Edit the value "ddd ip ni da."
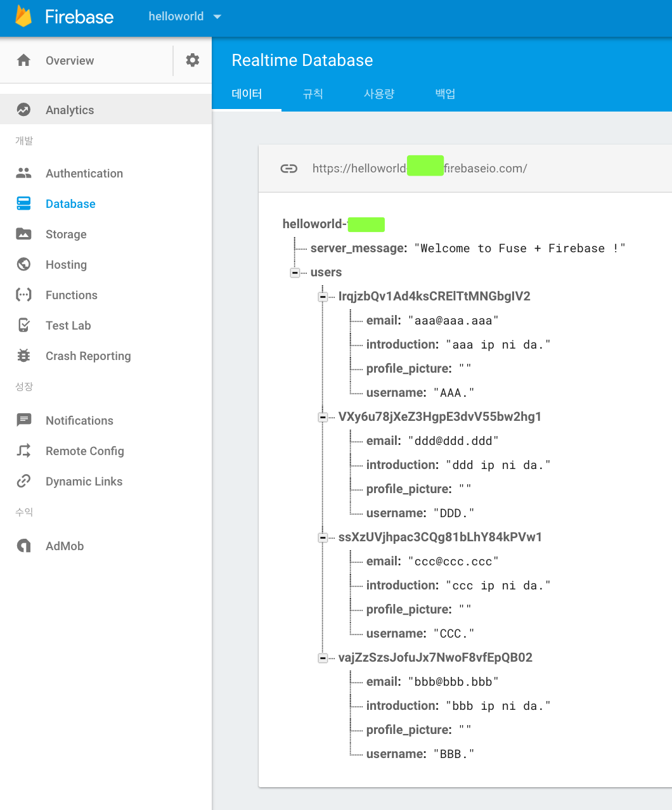672x810 pixels. click(x=498, y=465)
